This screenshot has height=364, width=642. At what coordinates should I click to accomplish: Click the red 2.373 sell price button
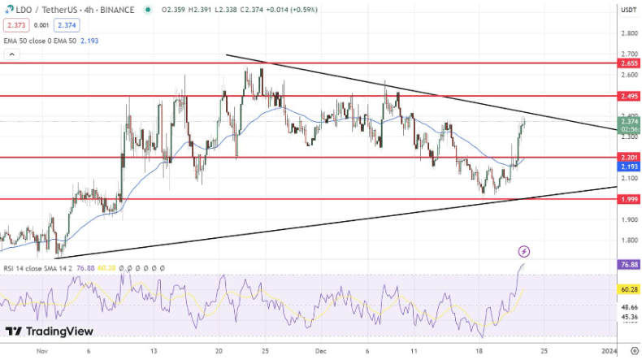16,25
